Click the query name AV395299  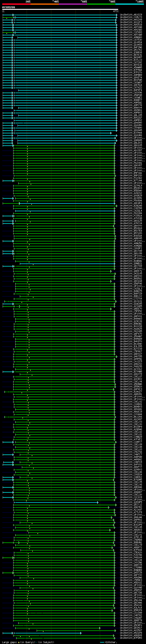pyautogui.click(x=8, y=7)
